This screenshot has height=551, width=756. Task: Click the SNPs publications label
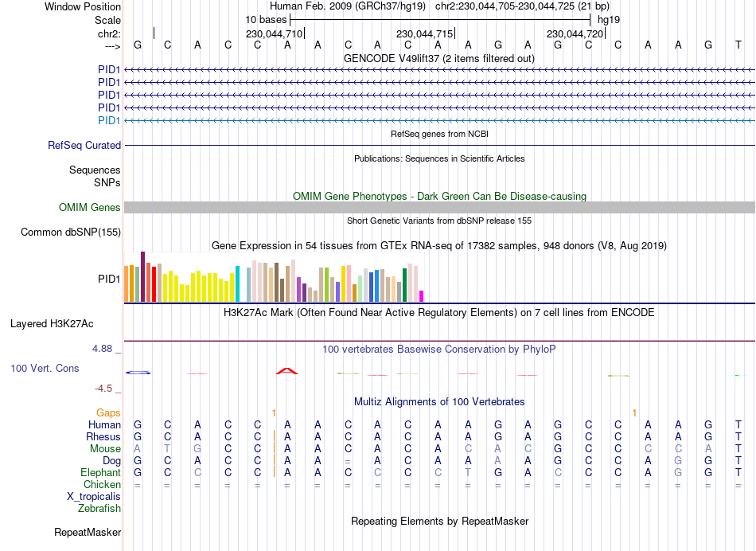click(x=107, y=182)
